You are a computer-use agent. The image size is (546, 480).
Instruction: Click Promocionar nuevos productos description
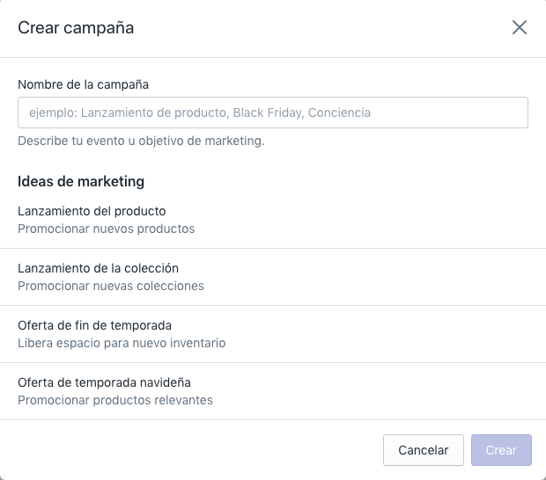coord(106,229)
